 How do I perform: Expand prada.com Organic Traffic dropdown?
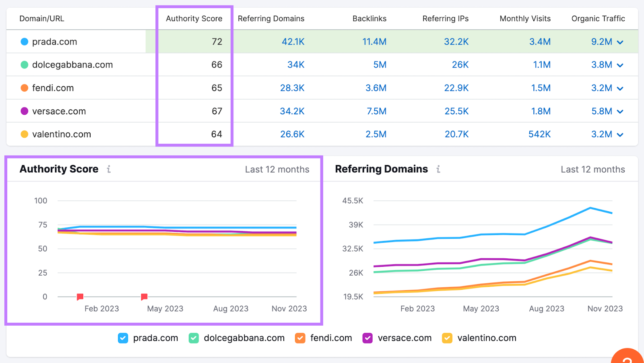620,42
